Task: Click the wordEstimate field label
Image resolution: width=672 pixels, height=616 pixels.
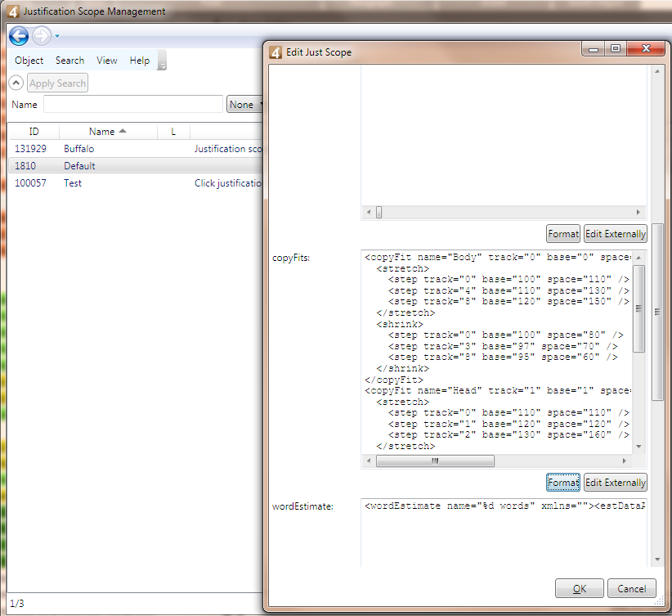Action: (302, 506)
